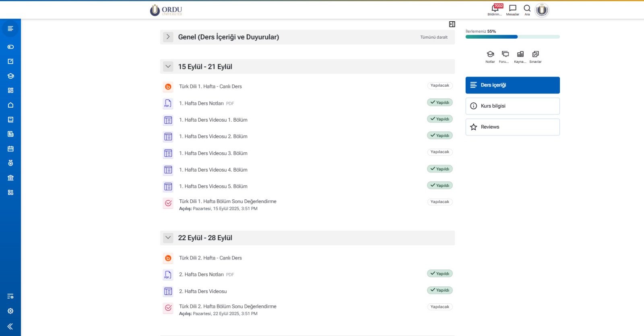The width and height of the screenshot is (644, 336).
Task: Click the İlerlemeniz 55% progress bar
Action: (x=512, y=37)
